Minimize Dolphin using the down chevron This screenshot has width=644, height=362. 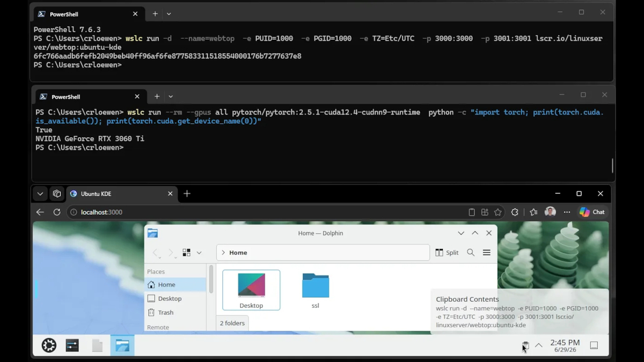click(x=461, y=233)
